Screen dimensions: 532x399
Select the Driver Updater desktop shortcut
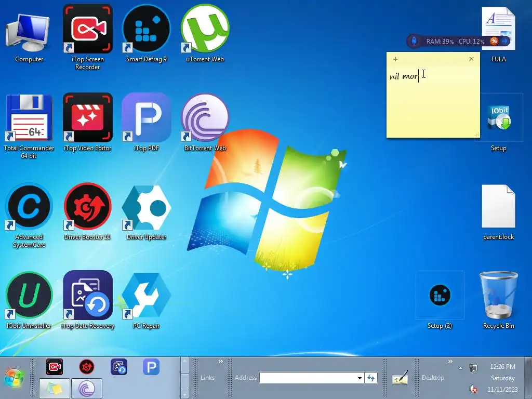146,211
